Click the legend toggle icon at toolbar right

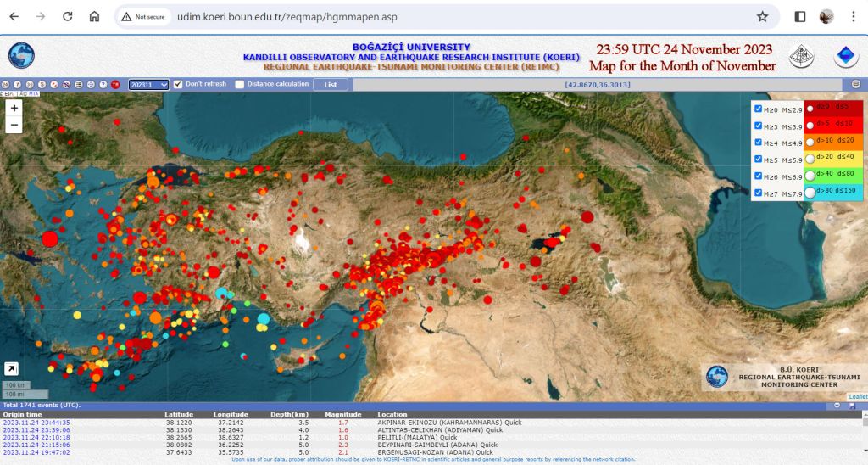(855, 84)
